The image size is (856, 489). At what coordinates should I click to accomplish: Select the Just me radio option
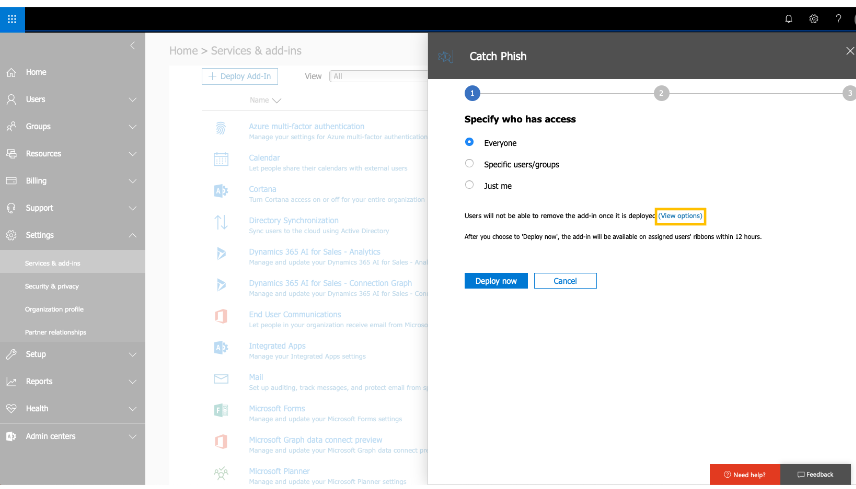(x=469, y=185)
